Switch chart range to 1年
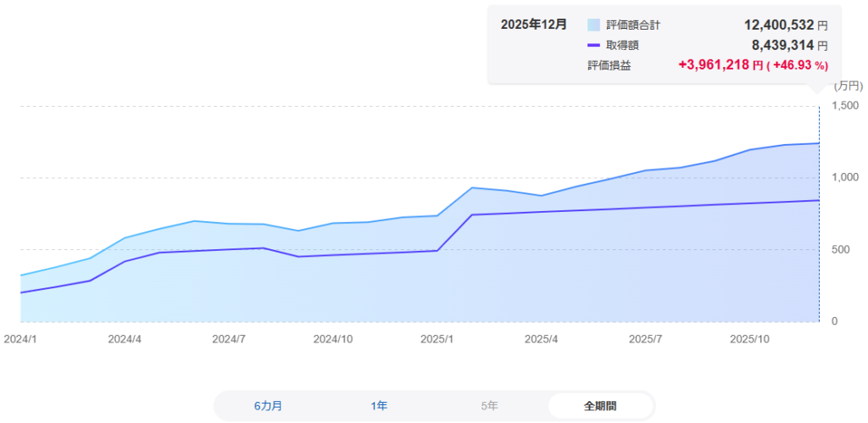This screenshot has height=423, width=868. coord(379,406)
